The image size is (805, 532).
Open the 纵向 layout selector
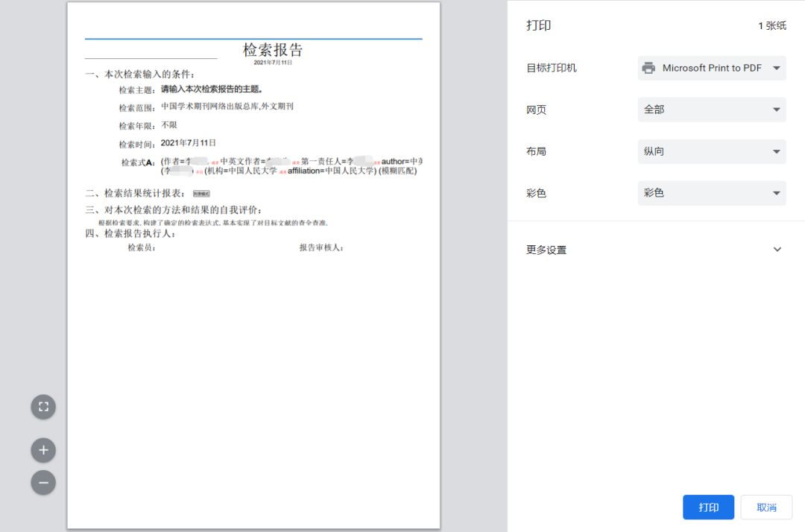(x=711, y=151)
